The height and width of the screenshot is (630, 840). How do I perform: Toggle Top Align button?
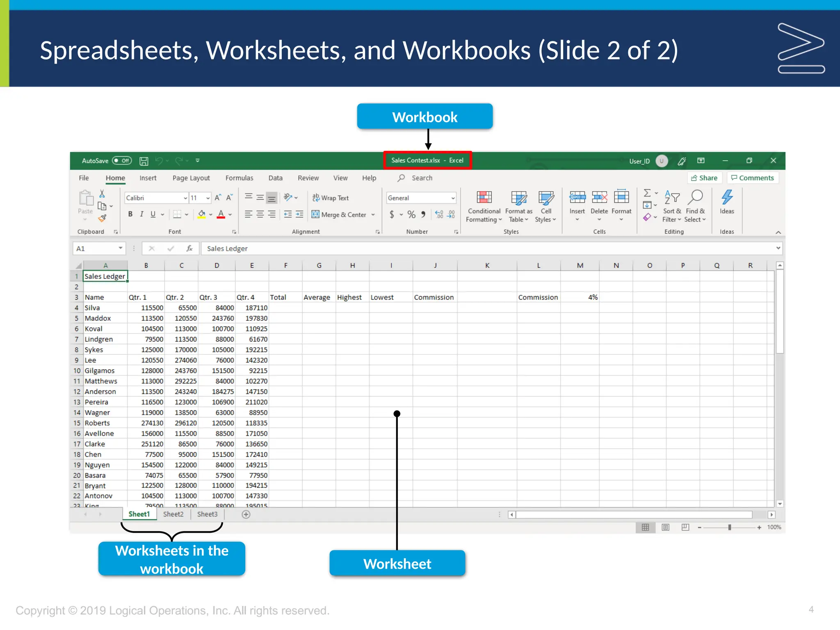point(249,198)
